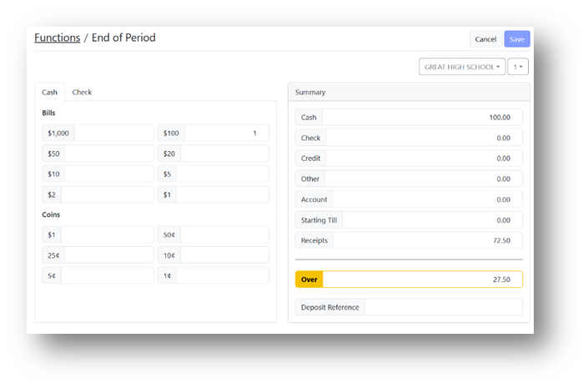Click the Starting Till value field
This screenshot has height=388, width=588.
tap(432, 220)
